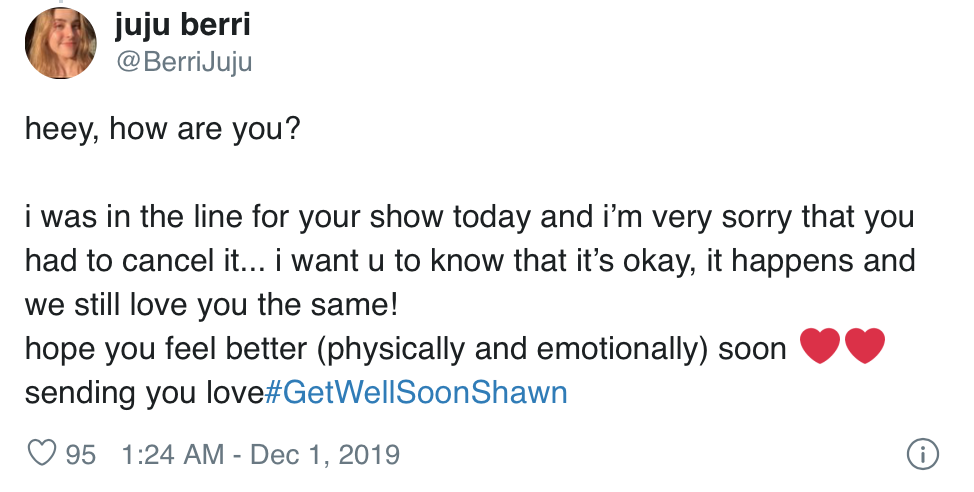This screenshot has width=974, height=492.
Task: Click the 1:24 AM timestamp
Action: (171, 455)
